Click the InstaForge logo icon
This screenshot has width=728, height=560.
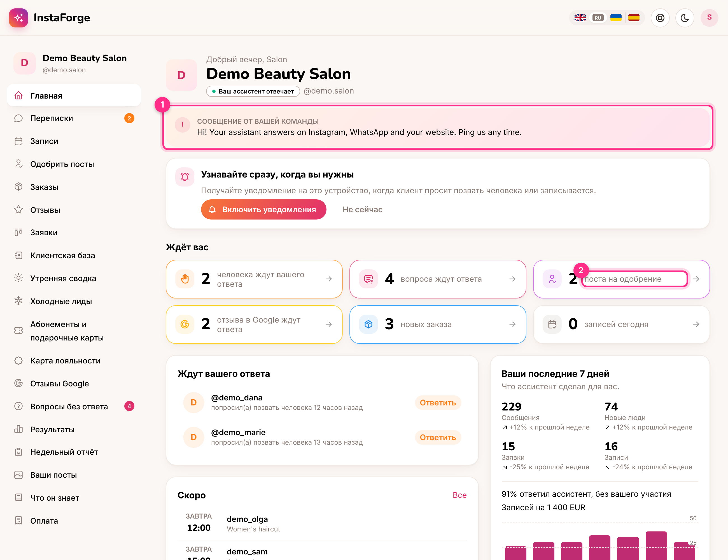click(x=18, y=18)
